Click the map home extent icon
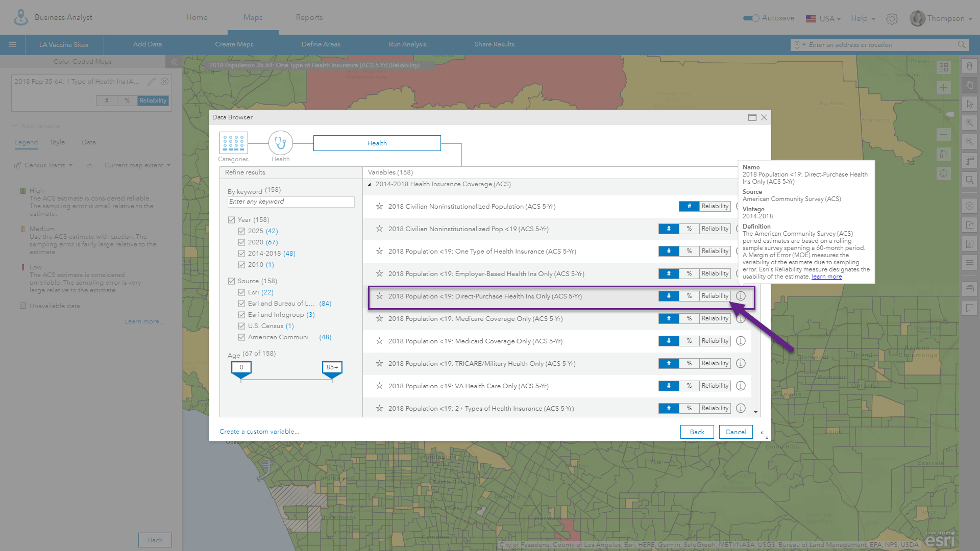This screenshot has width=980, height=551. (943, 154)
